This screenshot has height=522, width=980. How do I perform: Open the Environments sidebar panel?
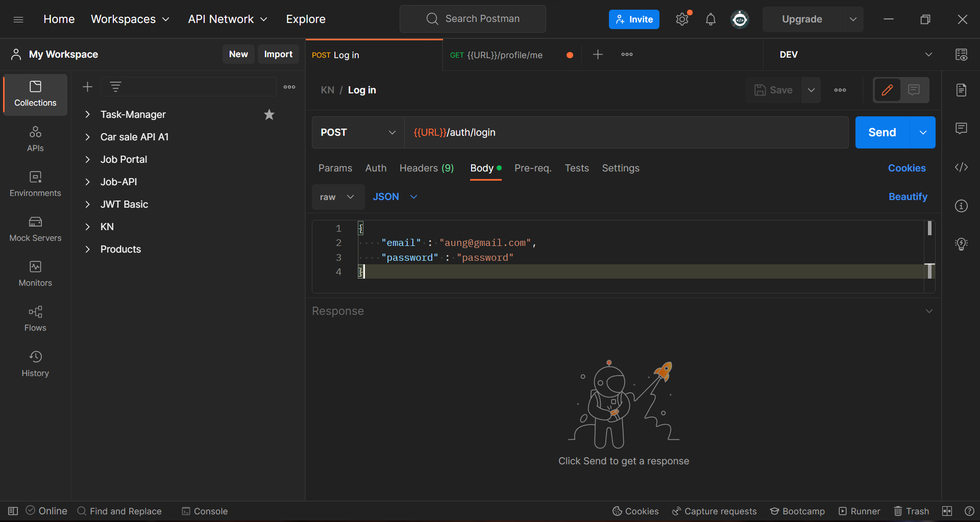point(35,184)
